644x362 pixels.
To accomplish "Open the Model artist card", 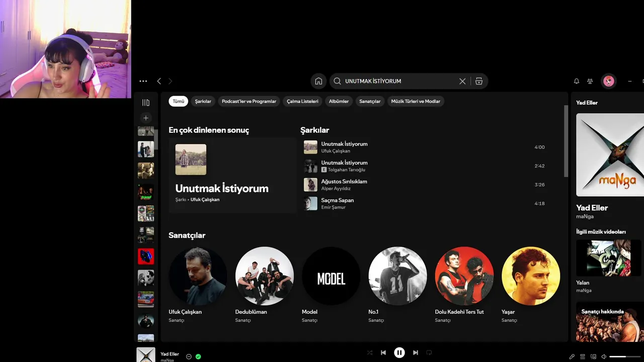I will click(x=331, y=285).
